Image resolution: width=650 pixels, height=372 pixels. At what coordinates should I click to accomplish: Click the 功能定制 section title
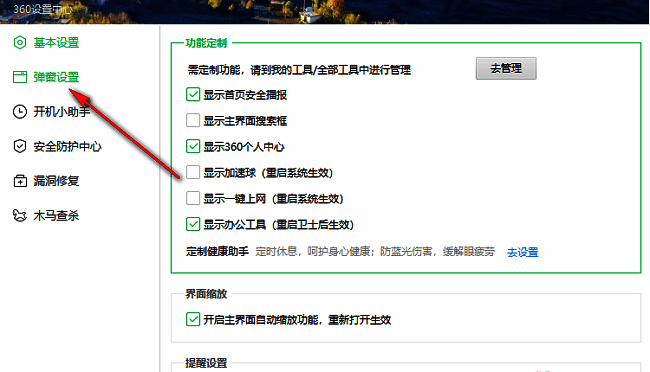206,43
